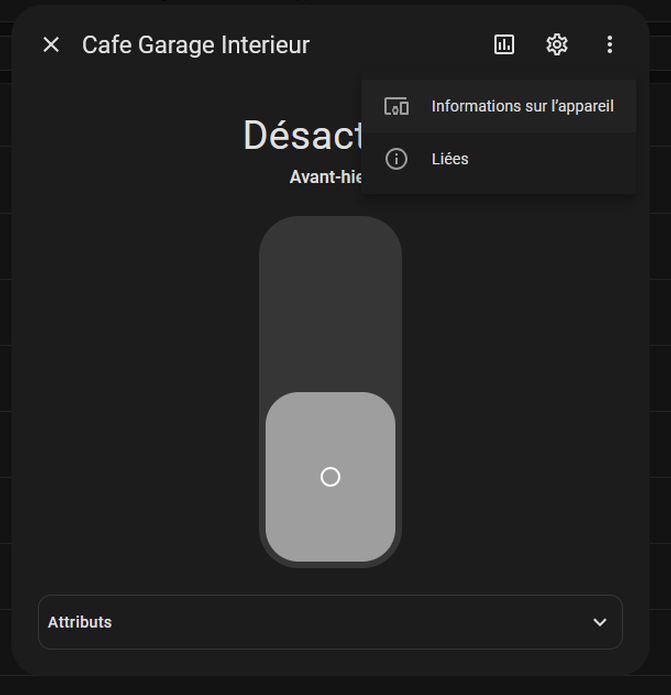The width and height of the screenshot is (671, 695).
Task: Click the info circle icon beside Liées
Action: tap(396, 159)
